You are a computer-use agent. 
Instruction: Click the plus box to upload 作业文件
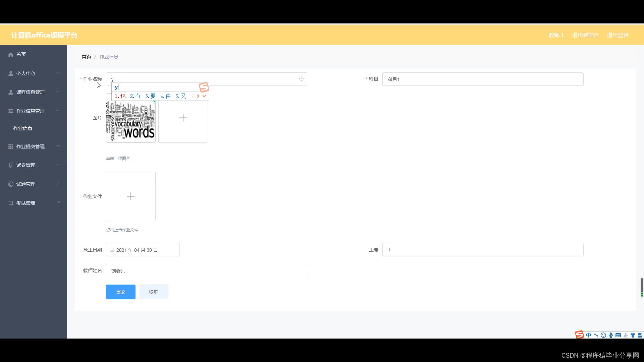[131, 196]
